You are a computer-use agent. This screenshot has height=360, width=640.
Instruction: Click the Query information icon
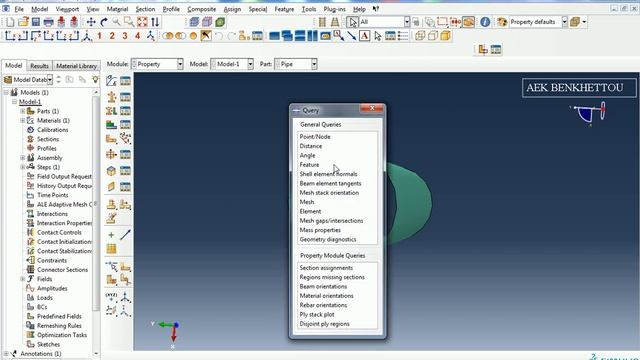485,22
